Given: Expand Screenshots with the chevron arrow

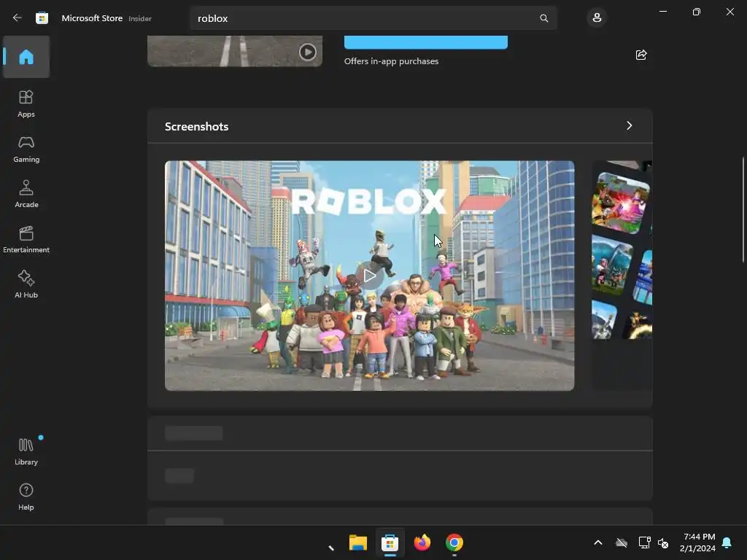Looking at the screenshot, I should point(630,125).
